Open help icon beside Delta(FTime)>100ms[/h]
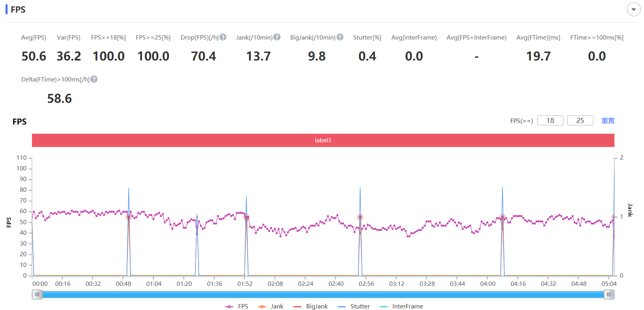The width and height of the screenshot is (644, 310). tap(94, 79)
